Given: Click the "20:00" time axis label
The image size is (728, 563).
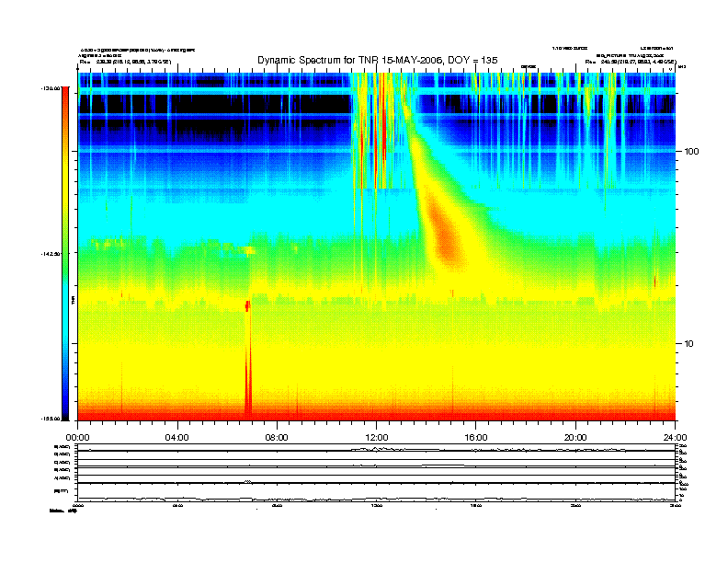Looking at the screenshot, I should (575, 438).
